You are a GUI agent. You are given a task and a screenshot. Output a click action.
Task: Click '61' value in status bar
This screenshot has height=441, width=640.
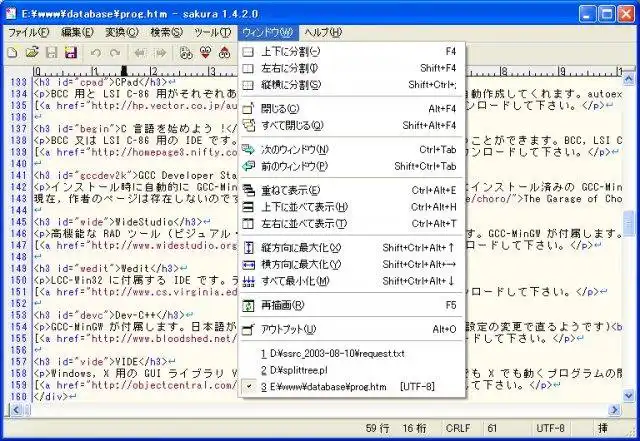point(492,428)
